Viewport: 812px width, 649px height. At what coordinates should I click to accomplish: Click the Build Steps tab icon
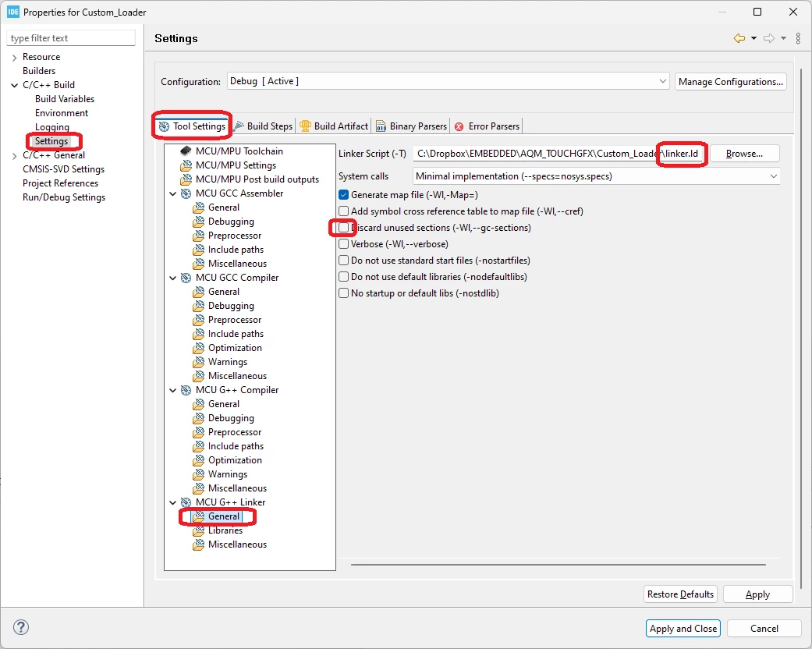coord(239,126)
